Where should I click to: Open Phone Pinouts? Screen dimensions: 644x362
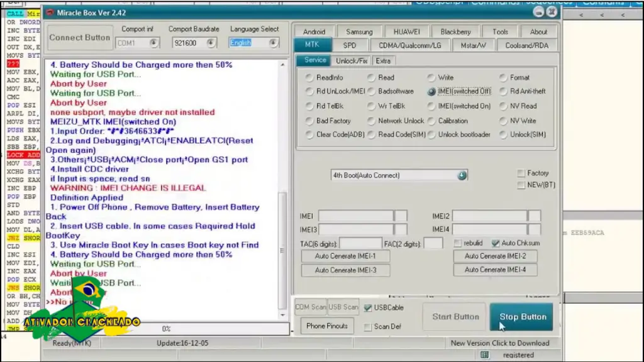tap(327, 326)
